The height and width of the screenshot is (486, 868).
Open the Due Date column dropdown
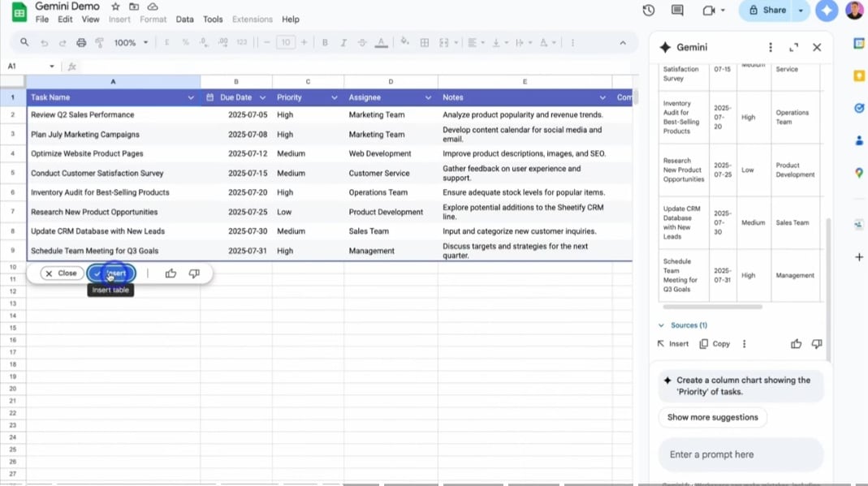tap(262, 97)
